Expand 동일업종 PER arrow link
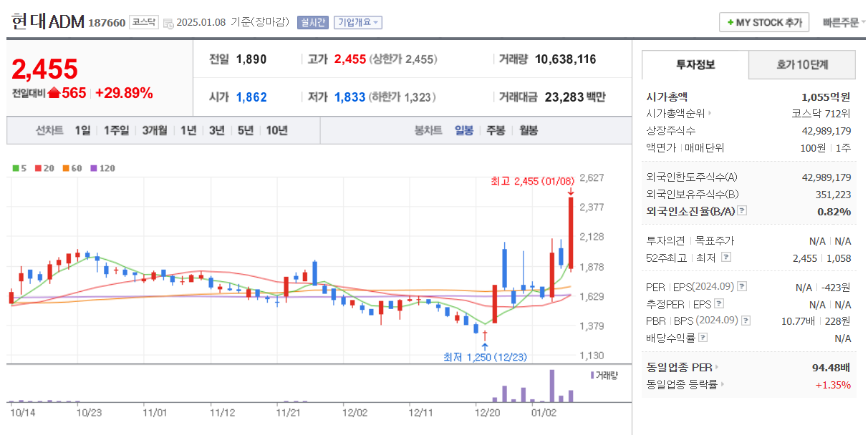 [717, 367]
